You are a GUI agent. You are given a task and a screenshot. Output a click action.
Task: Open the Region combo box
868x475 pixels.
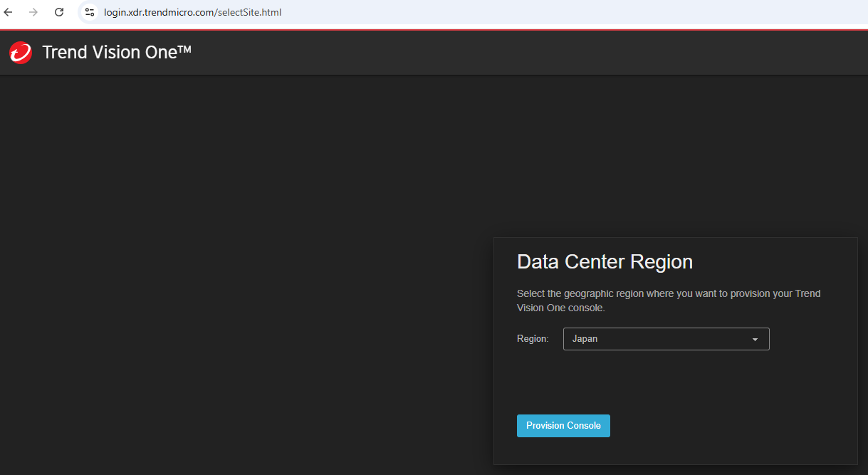(x=666, y=339)
